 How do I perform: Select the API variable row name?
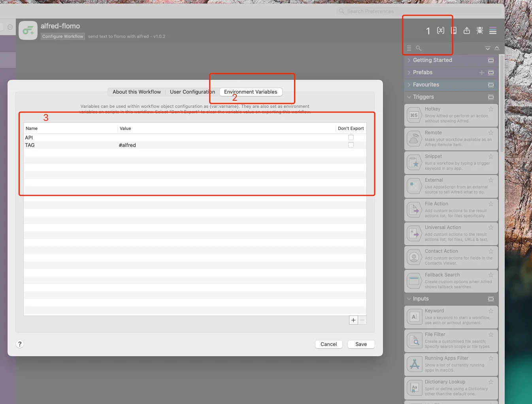coord(29,138)
